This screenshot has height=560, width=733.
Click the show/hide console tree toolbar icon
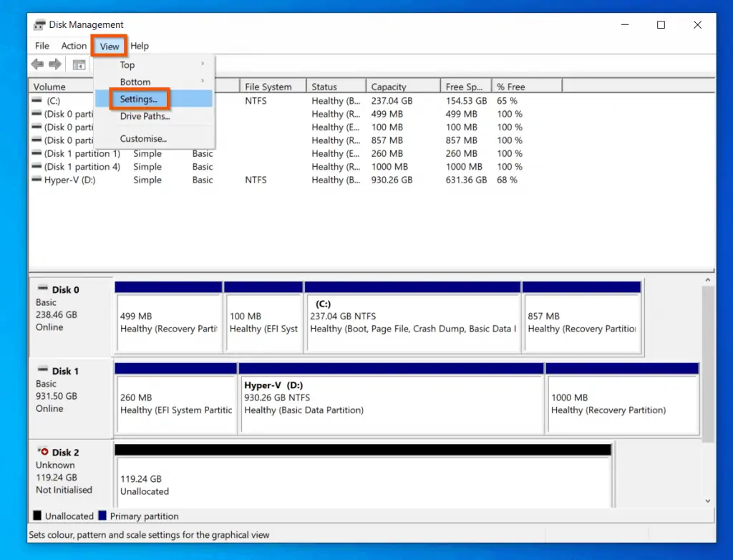[79, 65]
